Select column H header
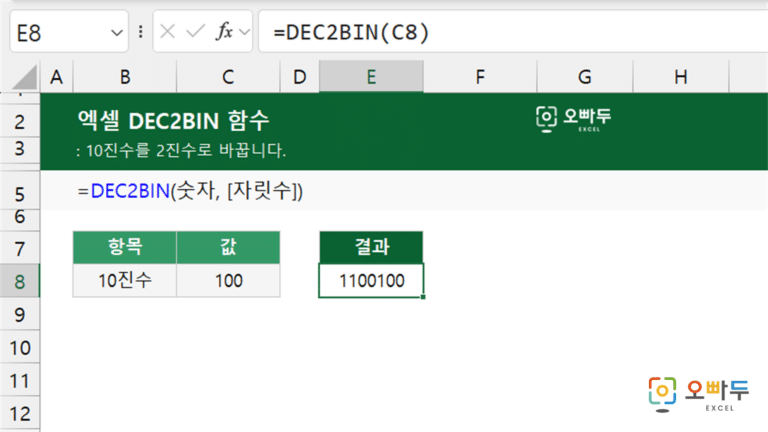 681,77
